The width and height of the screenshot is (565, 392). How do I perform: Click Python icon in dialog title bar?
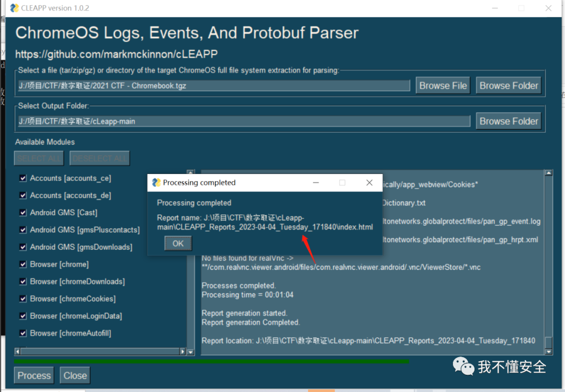click(156, 182)
